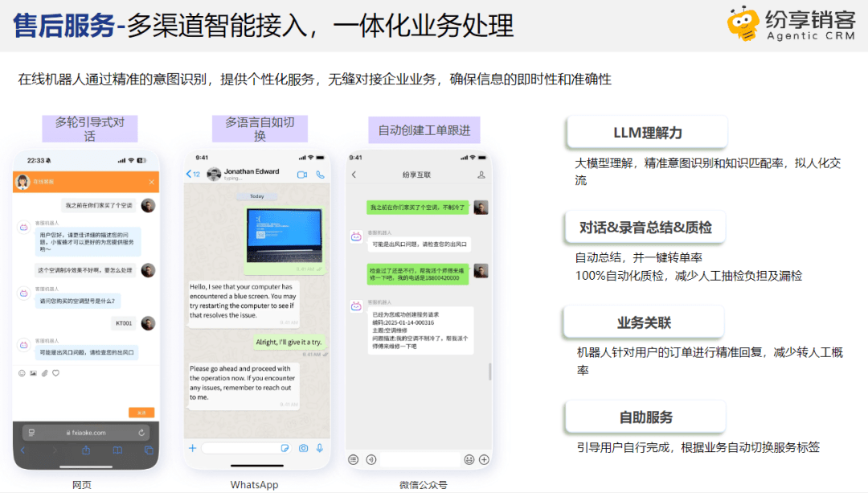Open bookmarks in the browser toolbar
The image size is (868, 493).
pyautogui.click(x=117, y=450)
